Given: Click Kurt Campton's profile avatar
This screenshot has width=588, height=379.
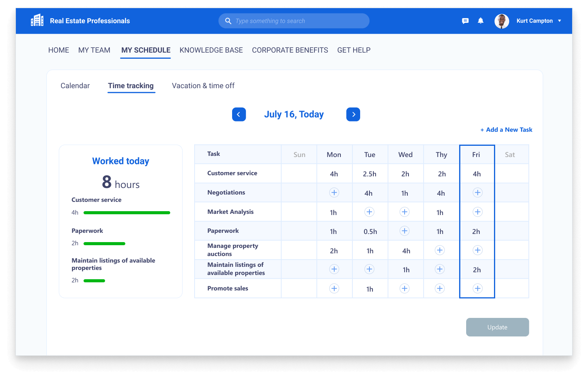Looking at the screenshot, I should coord(502,21).
